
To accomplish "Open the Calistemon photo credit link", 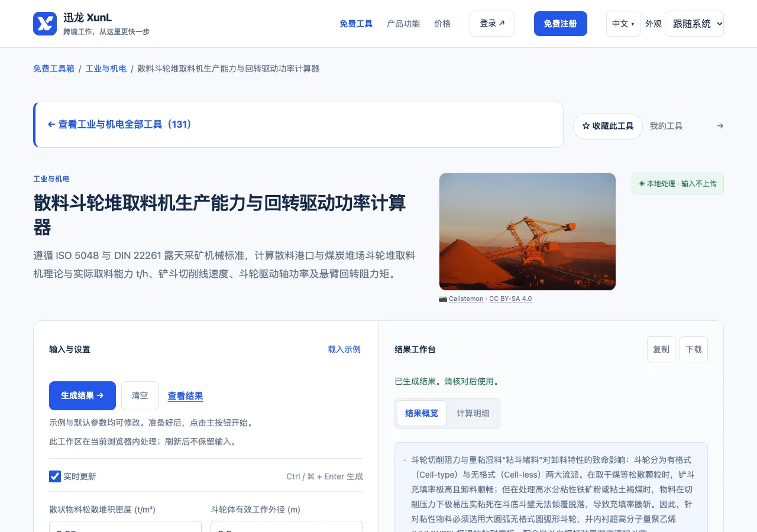I will click(x=466, y=299).
